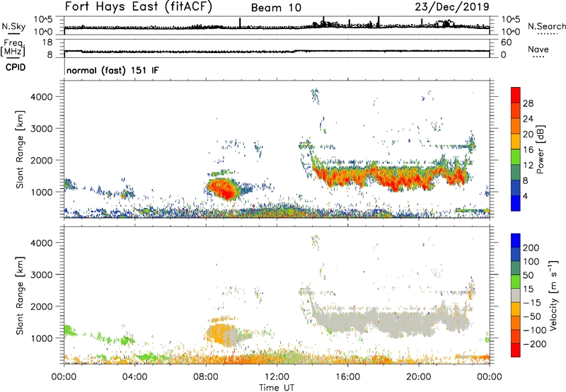Click the '-100' label on Velocity colorbar
Viewport: 566px width, 392px height.
tap(535, 330)
